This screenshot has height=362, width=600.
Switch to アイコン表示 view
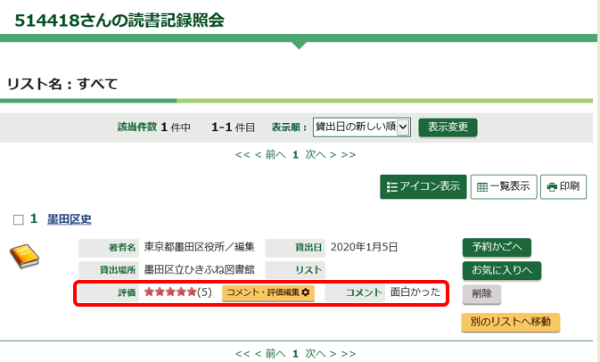click(423, 187)
